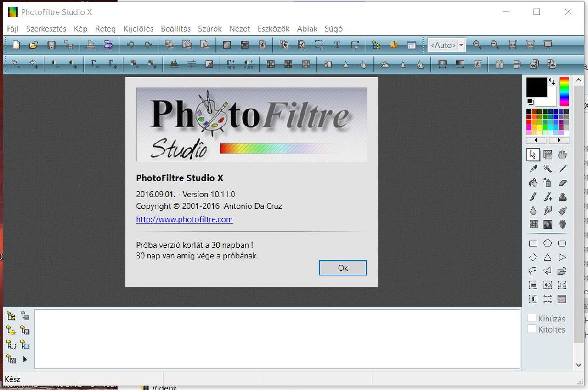Open the Szerkesztés menu
This screenshot has height=390, width=588.
(x=46, y=29)
